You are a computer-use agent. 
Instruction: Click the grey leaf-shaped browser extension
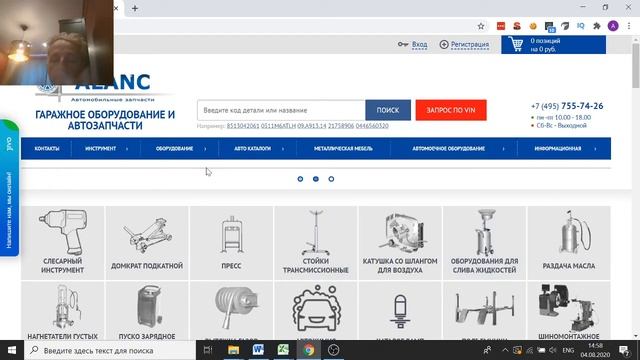[x=565, y=26]
